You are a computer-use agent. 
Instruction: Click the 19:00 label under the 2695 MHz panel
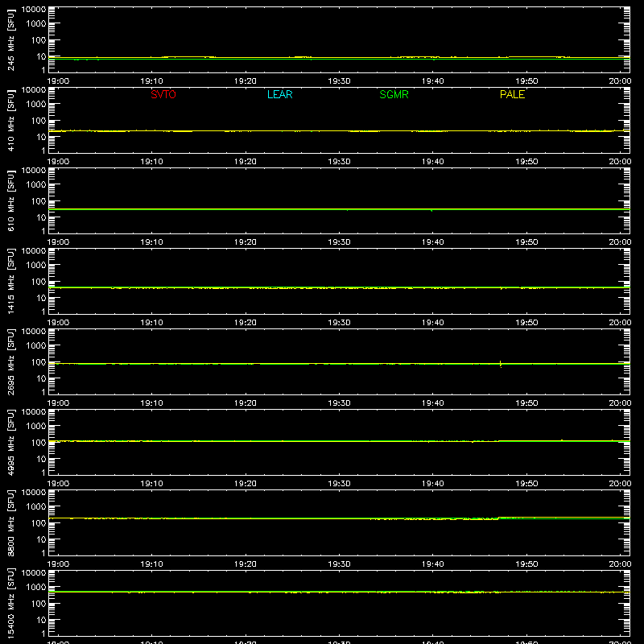[58, 403]
